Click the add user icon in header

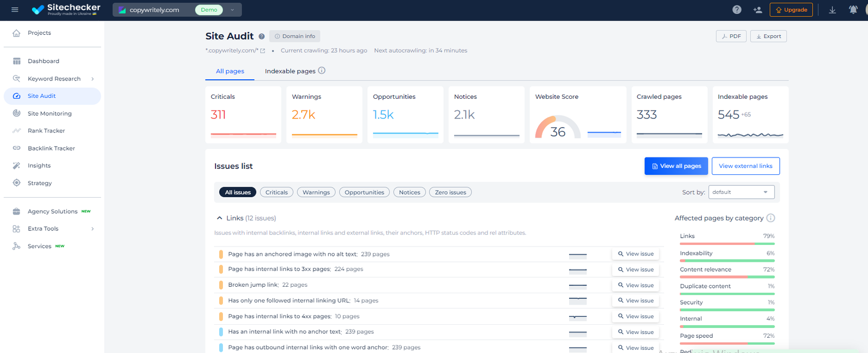click(757, 10)
